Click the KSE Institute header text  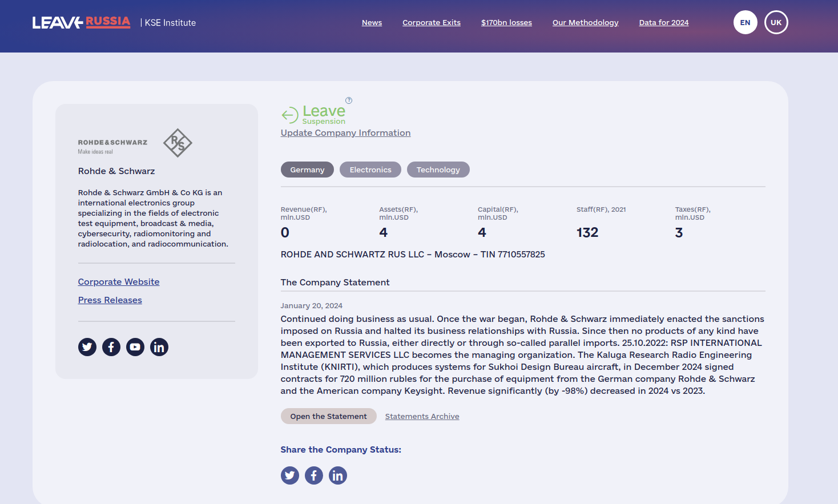click(170, 23)
